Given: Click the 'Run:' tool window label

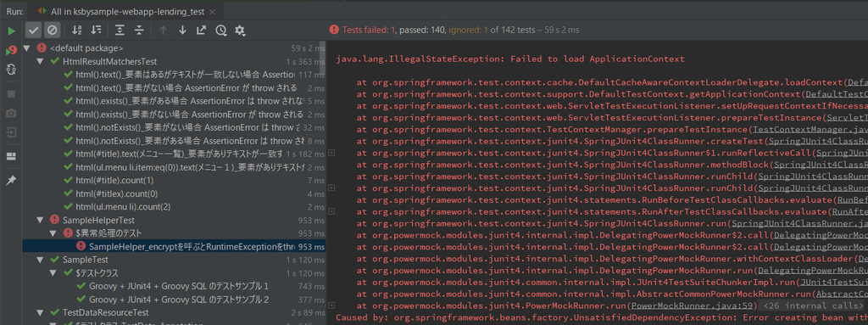Looking at the screenshot, I should point(14,11).
